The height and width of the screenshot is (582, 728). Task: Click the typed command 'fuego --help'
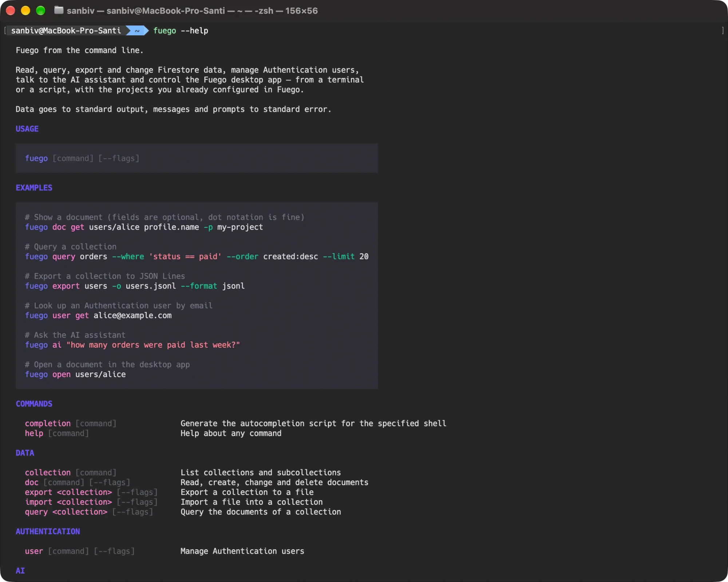(x=181, y=31)
